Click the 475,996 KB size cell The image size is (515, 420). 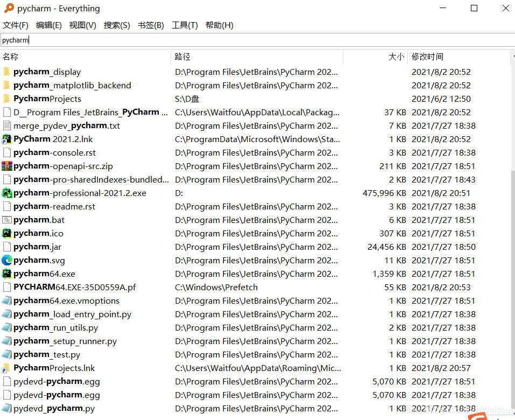[x=384, y=193]
